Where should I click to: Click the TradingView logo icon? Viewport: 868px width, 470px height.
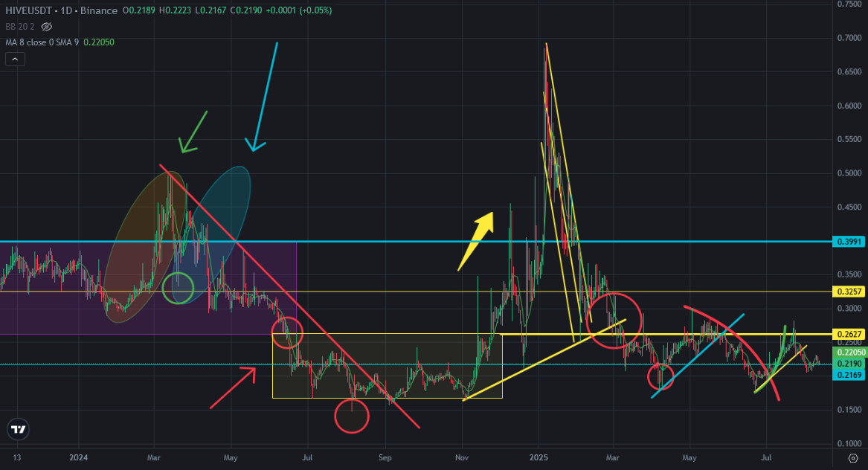(18, 429)
